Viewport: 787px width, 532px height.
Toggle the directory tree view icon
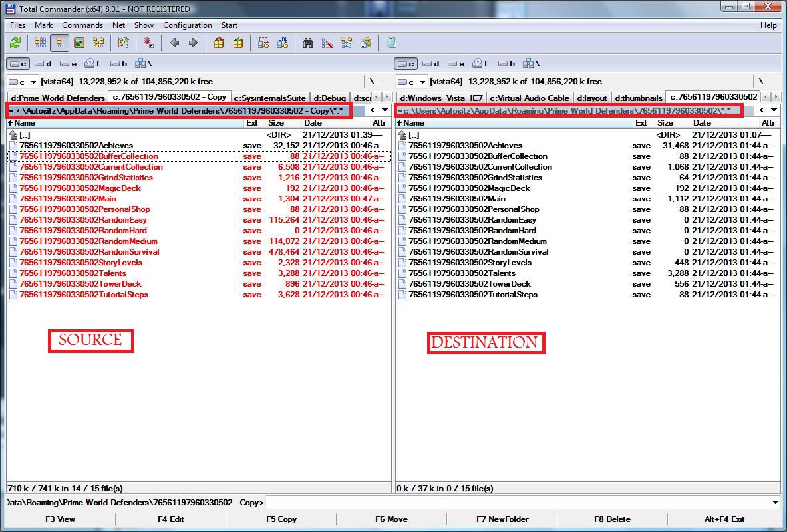tap(98, 43)
